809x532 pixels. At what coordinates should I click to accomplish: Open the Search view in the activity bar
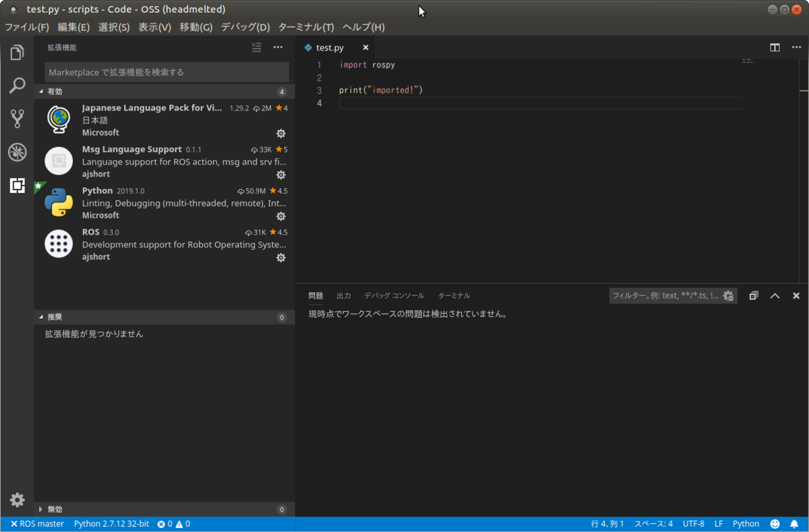[x=17, y=86]
